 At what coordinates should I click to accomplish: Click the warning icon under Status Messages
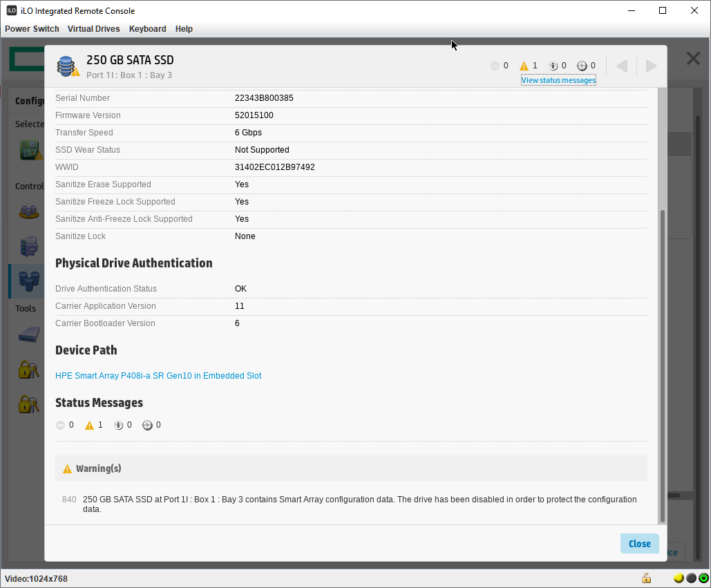89,425
